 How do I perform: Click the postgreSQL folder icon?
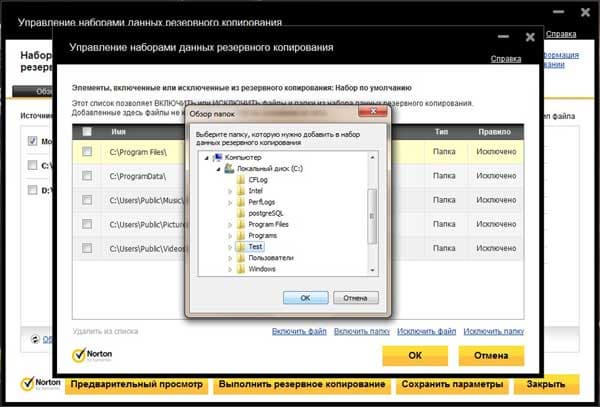[x=241, y=213]
